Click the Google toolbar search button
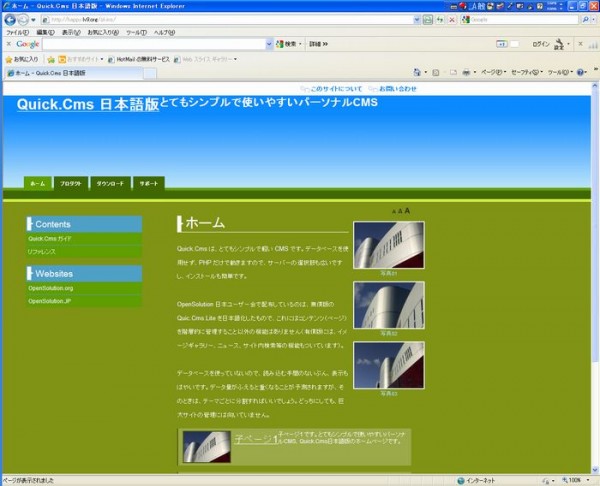The height and width of the screenshot is (486, 600). click(x=288, y=44)
